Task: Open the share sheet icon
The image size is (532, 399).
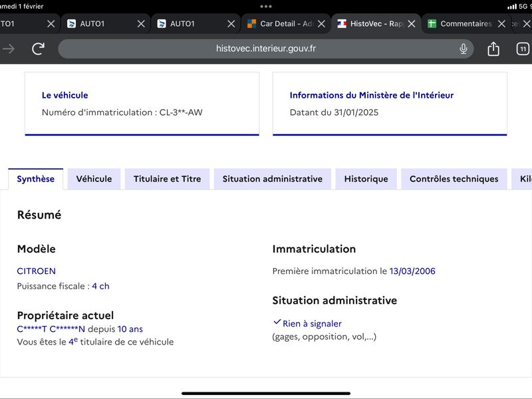Action: coord(493,49)
